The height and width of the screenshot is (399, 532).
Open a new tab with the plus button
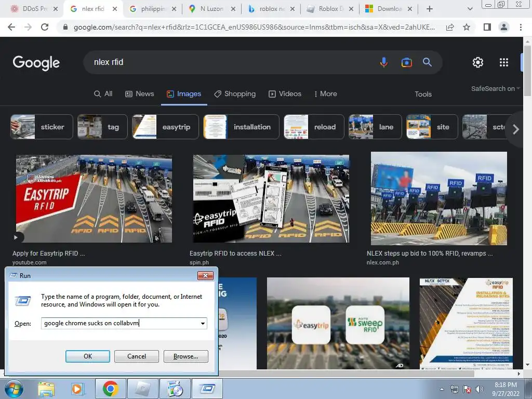(430, 9)
